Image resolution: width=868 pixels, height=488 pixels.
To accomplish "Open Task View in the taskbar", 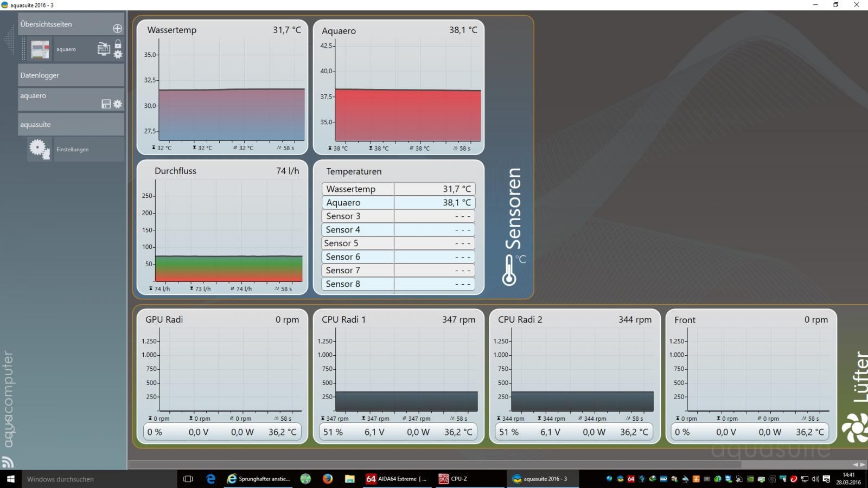I will click(x=188, y=479).
